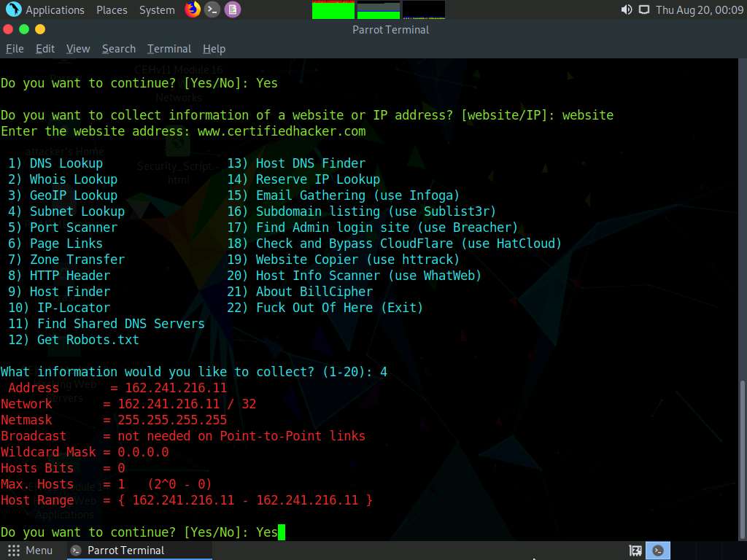The image size is (747, 560).
Task: Click the '20) Host Info Scanner (use WhatWeb)' line
Action: pos(354,276)
